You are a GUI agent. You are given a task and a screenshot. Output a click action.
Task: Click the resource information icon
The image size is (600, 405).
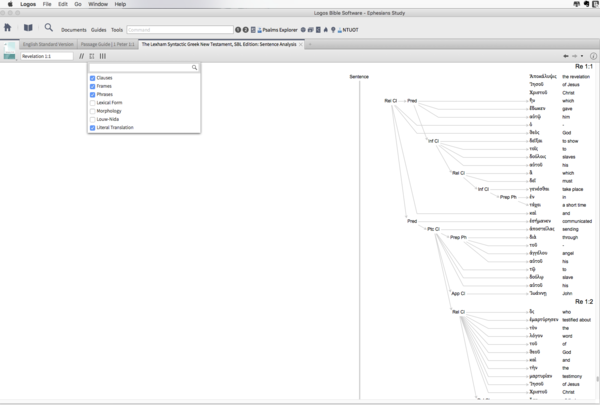pyautogui.click(x=593, y=56)
